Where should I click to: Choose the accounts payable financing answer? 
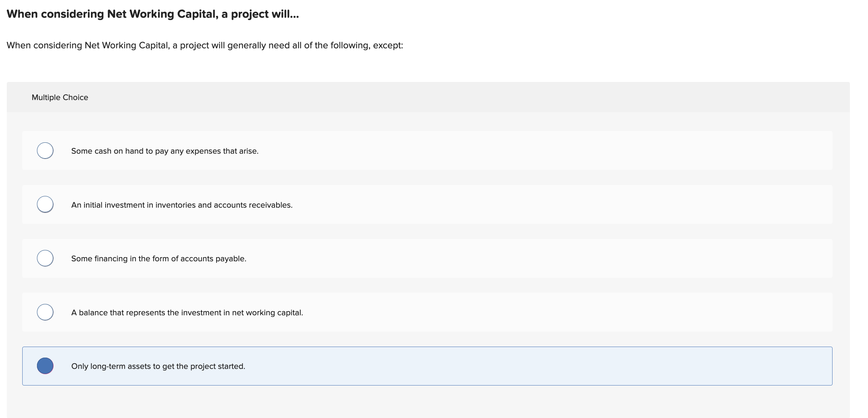45,258
